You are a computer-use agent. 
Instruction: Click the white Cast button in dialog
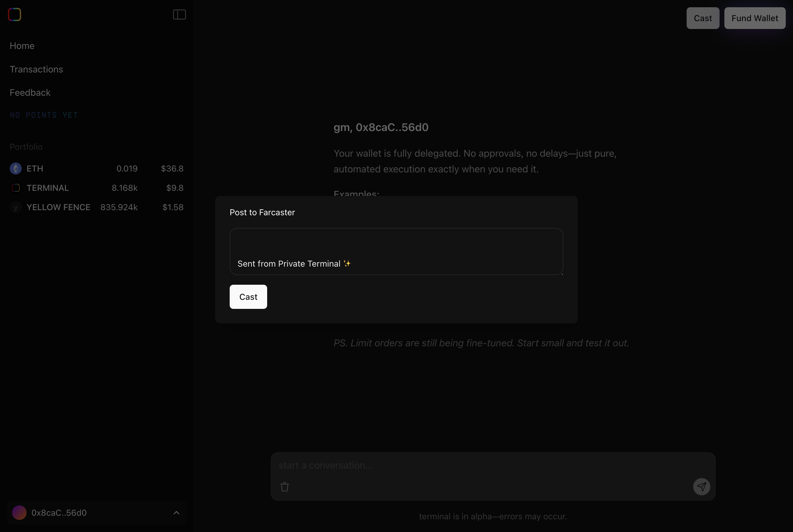pos(248,297)
